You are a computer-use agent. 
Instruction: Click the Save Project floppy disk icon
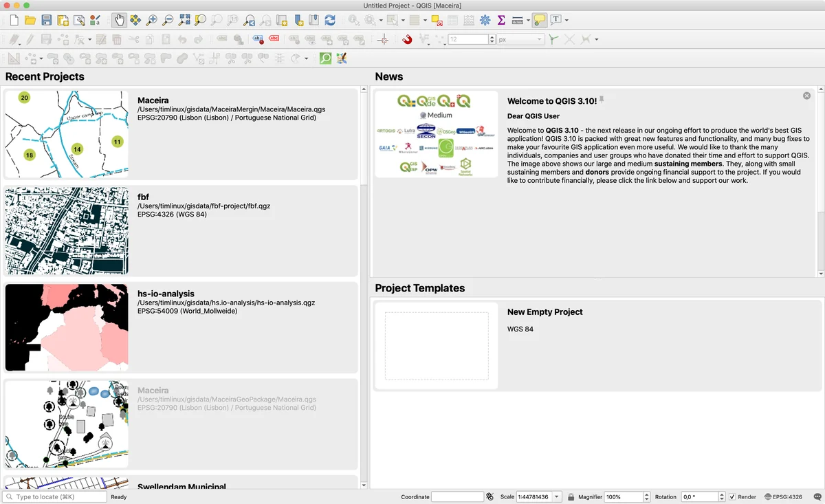46,21
